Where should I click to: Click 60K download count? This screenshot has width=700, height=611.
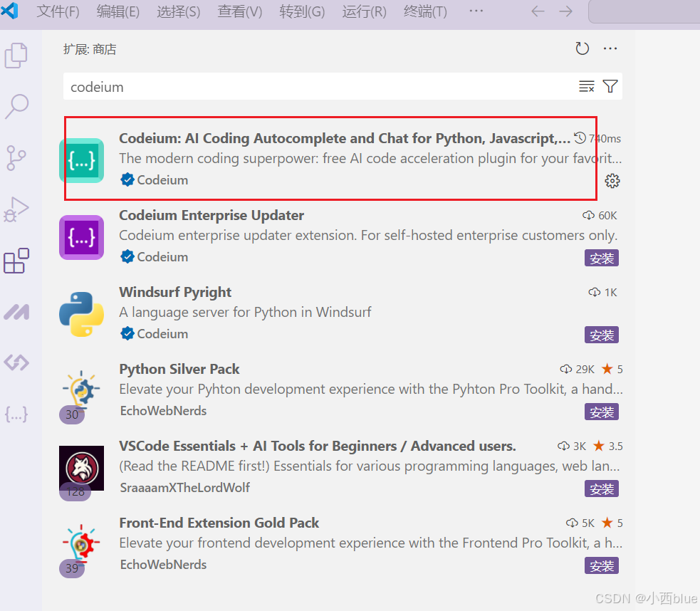point(600,216)
